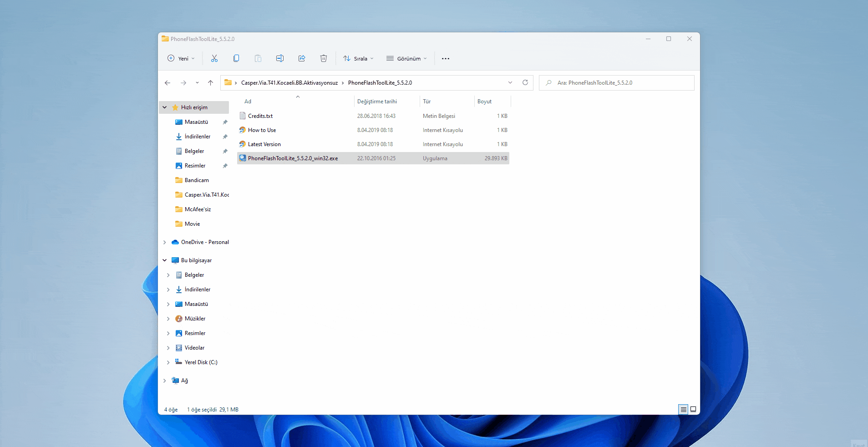Image resolution: width=868 pixels, height=447 pixels.
Task: Select pinned İndirilenler in quick access
Action: pyautogui.click(x=198, y=137)
